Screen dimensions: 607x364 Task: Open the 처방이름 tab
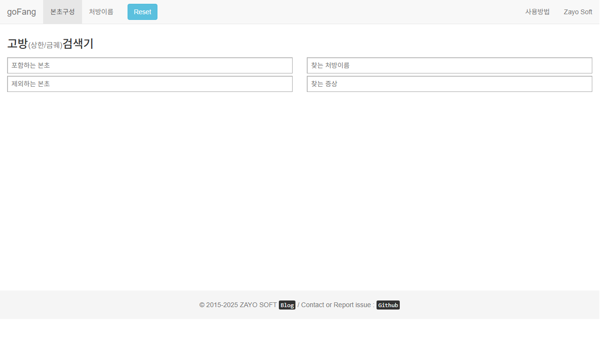(x=101, y=12)
